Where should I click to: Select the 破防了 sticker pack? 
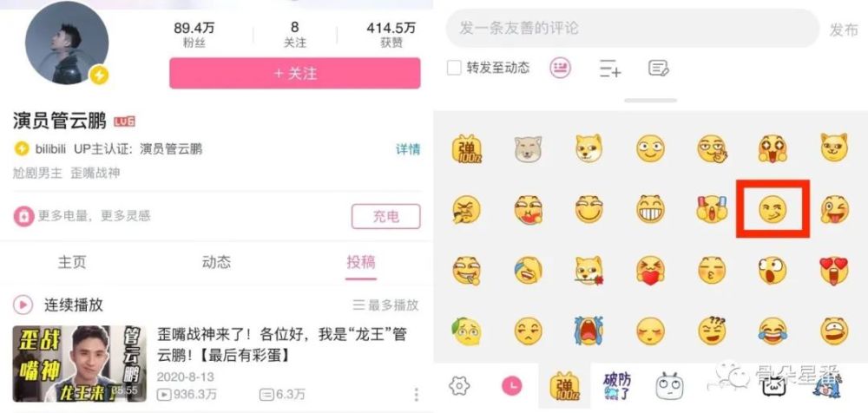616,386
